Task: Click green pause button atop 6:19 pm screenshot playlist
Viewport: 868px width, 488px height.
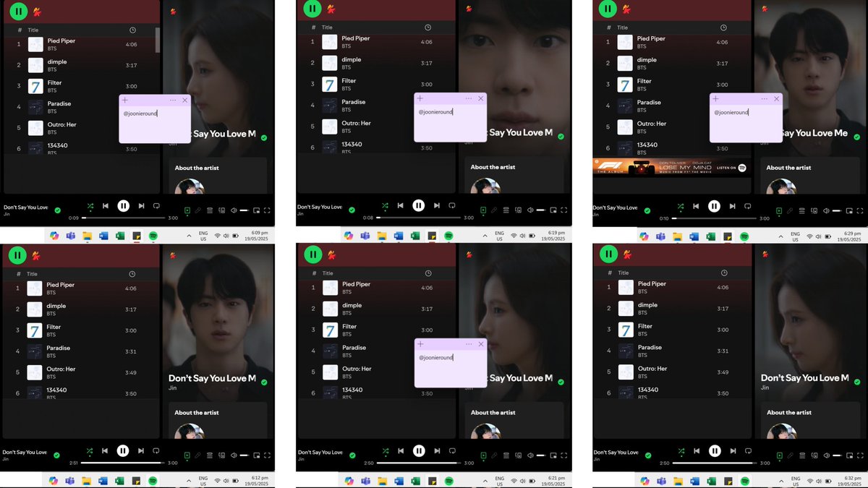Action: click(x=312, y=9)
